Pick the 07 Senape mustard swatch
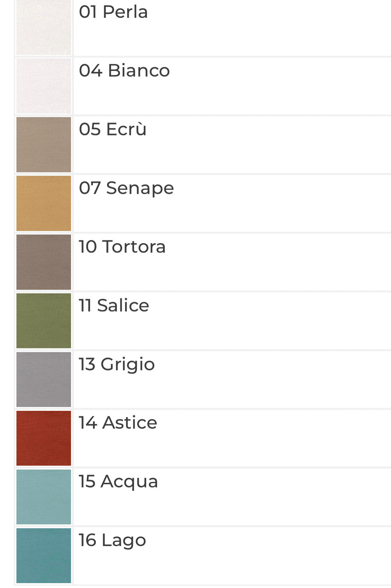The height and width of the screenshot is (588, 391). point(44,203)
